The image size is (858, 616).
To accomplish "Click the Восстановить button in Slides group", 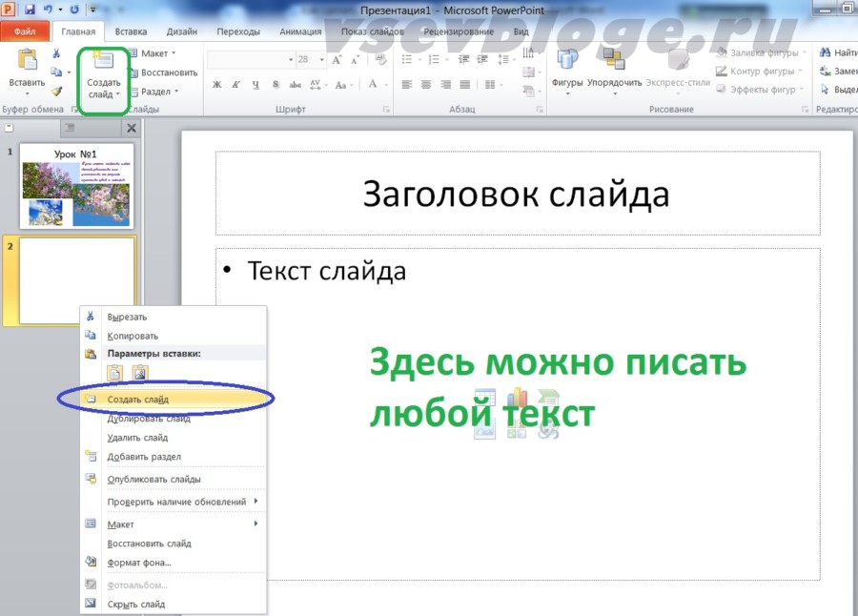I will 163,72.
